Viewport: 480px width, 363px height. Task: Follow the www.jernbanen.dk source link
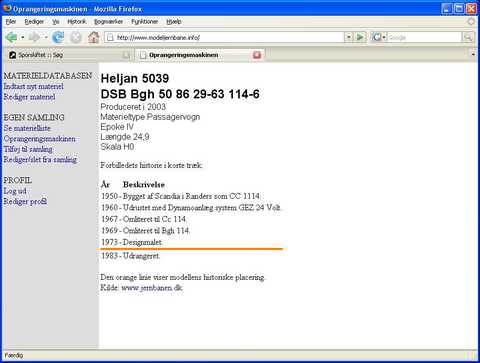click(x=152, y=288)
